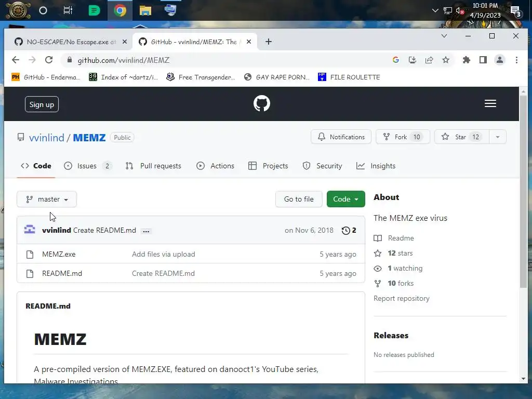Click the file icon next to README.md
This screenshot has height=399, width=532.
point(30,273)
